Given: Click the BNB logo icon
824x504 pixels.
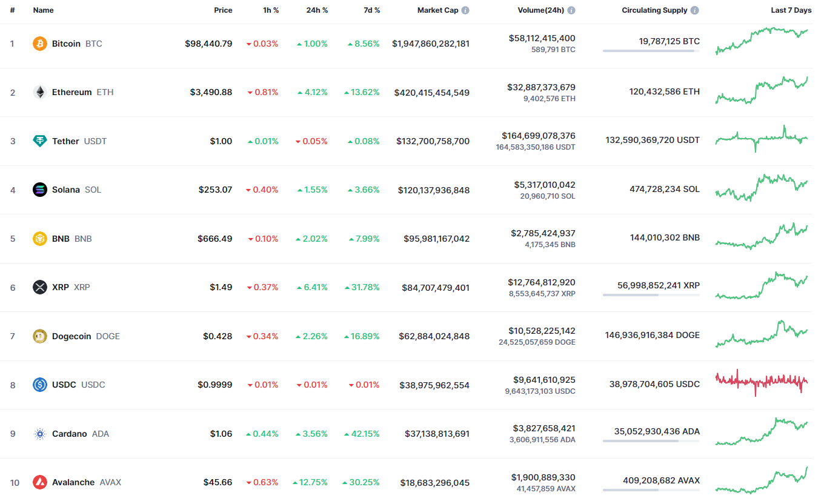Looking at the screenshot, I should click(40, 239).
